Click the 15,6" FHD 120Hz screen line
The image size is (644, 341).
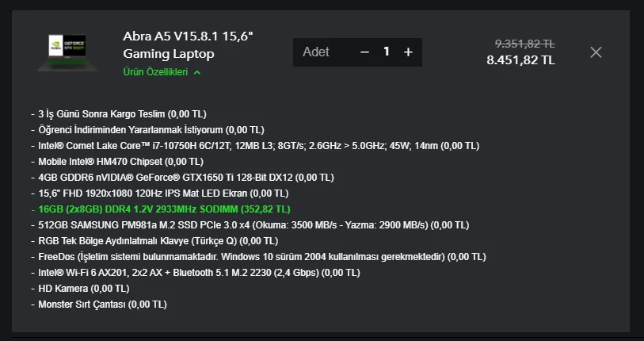tap(163, 193)
